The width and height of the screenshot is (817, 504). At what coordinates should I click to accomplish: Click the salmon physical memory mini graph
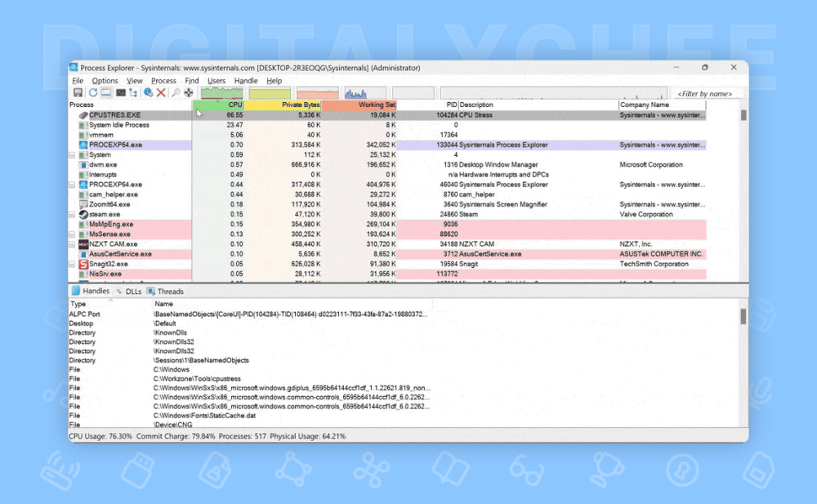pyautogui.click(x=317, y=93)
